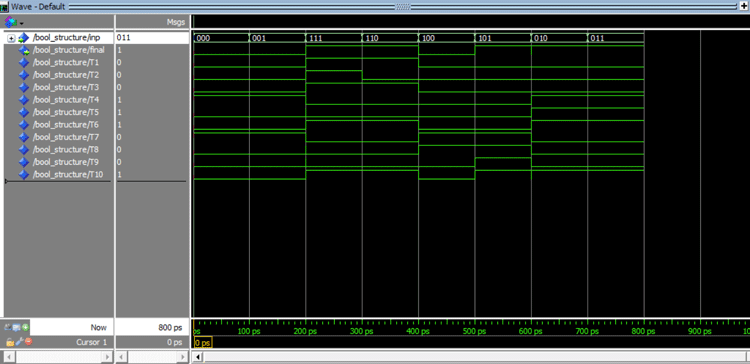Select the /bool_structure/T9 signal
Viewport: 750px width, 364px height.
(66, 162)
